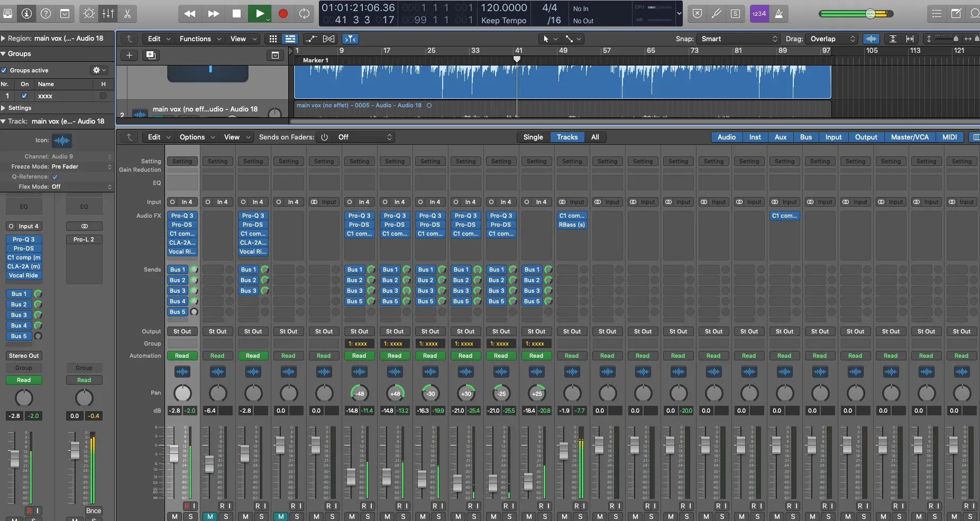
Task: Toggle the Solo S button in control bar
Action: [735, 14]
